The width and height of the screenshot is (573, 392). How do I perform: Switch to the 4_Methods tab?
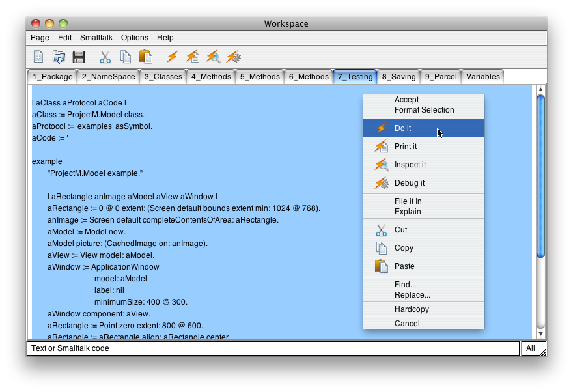tap(211, 77)
